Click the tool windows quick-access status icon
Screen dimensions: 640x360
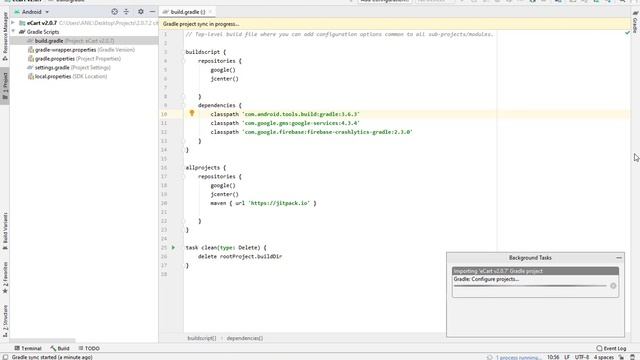pos(5,357)
